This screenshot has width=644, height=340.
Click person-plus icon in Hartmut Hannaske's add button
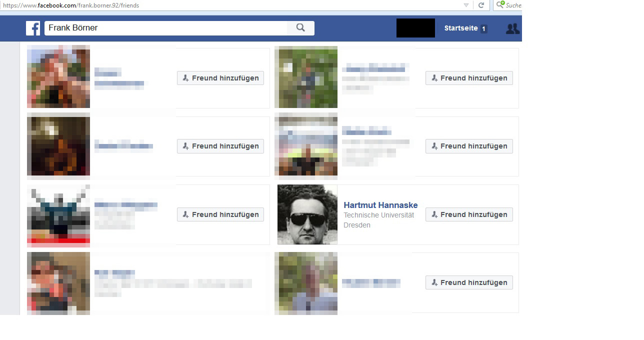[434, 214]
